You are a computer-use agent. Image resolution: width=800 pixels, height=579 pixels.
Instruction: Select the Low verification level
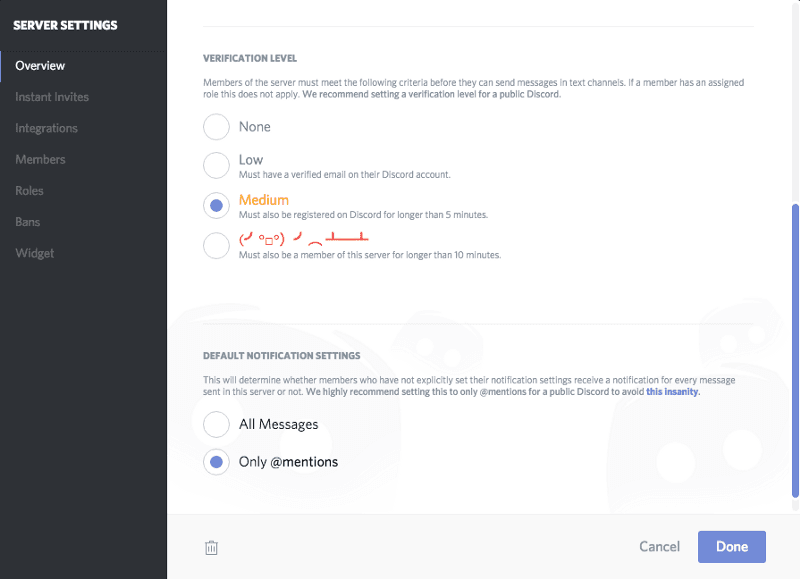pyautogui.click(x=216, y=165)
